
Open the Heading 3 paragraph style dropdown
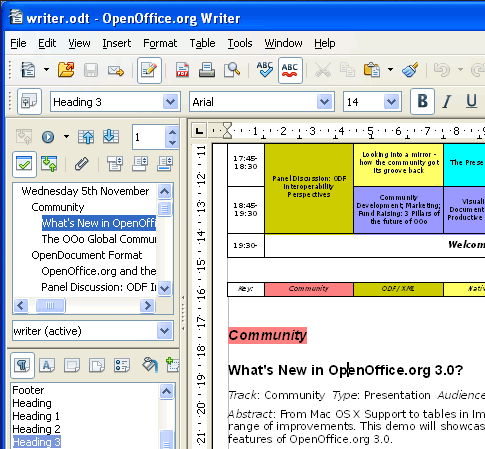[x=170, y=102]
